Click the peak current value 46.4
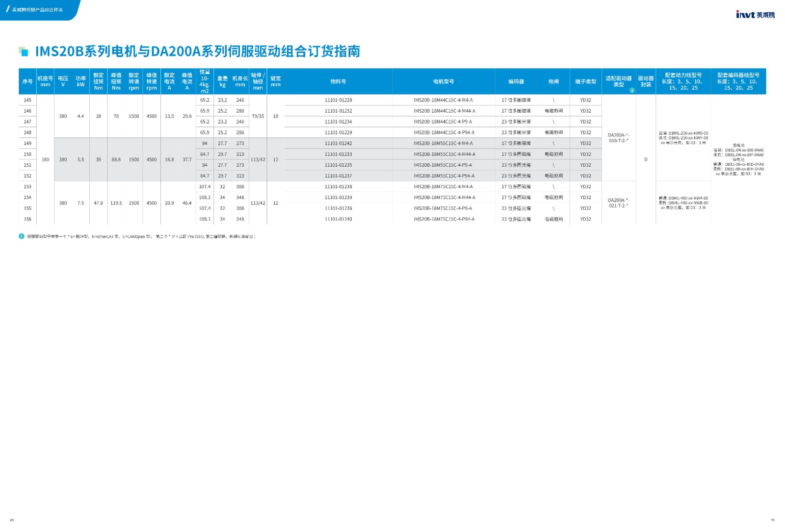 pos(187,203)
